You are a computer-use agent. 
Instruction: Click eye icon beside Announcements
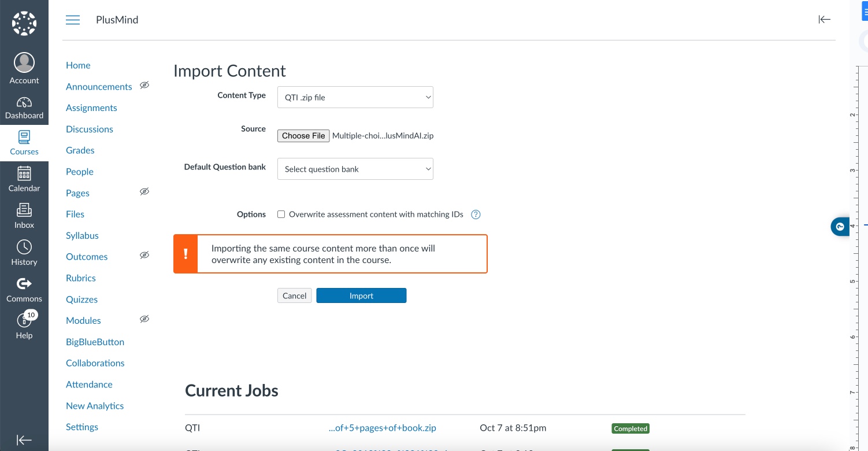(x=144, y=86)
